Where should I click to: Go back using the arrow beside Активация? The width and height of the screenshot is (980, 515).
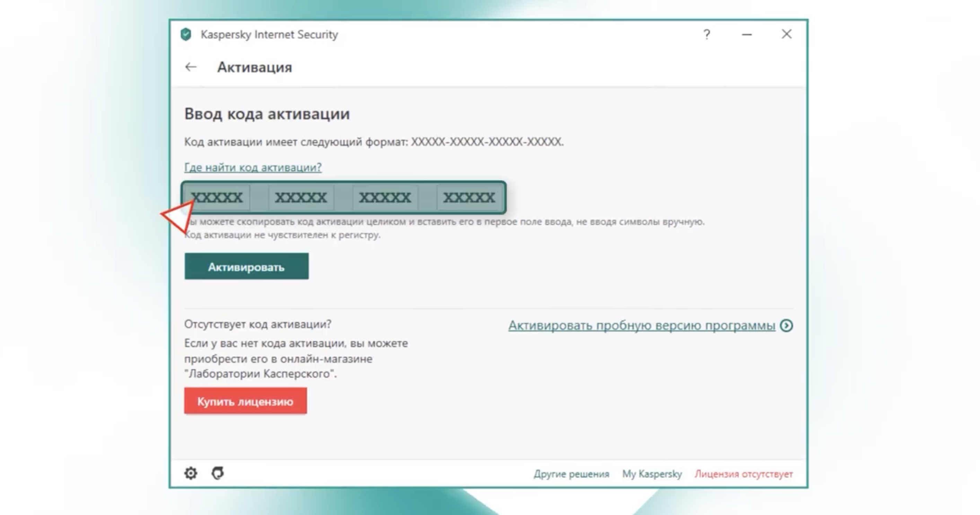click(191, 67)
